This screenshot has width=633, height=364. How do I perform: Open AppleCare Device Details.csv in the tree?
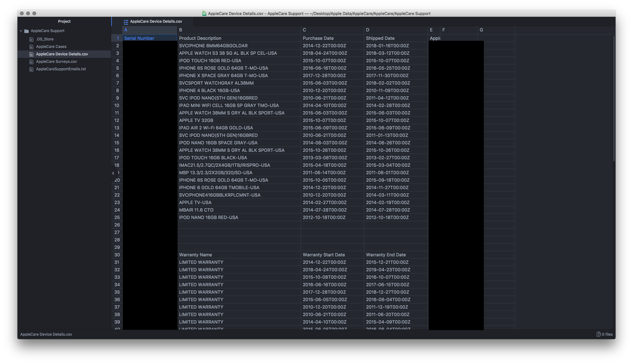point(62,54)
